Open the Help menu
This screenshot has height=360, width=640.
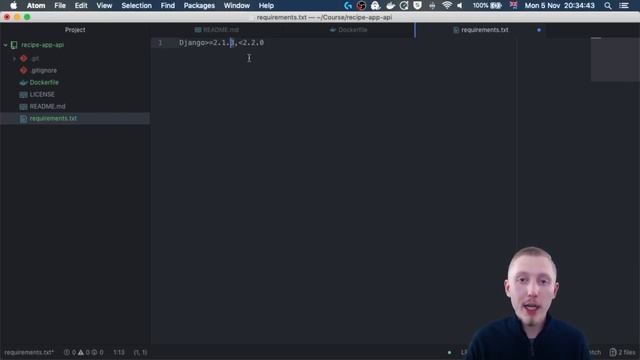coord(266,5)
